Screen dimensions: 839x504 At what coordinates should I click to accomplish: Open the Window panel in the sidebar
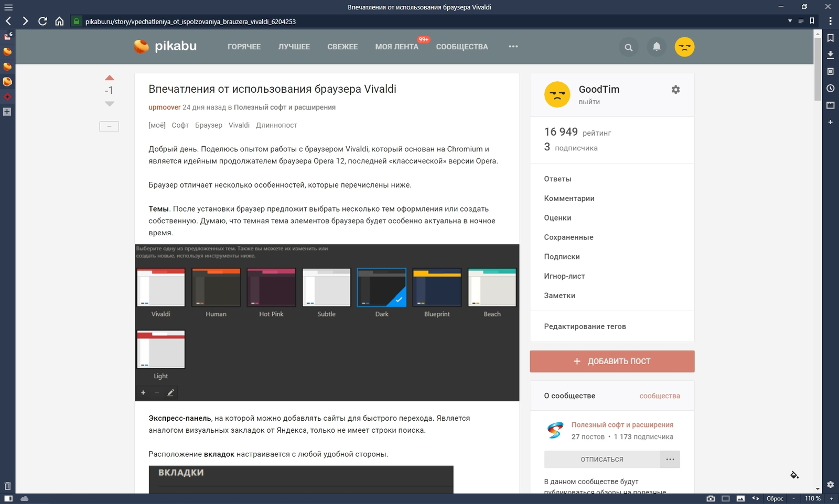pos(830,105)
